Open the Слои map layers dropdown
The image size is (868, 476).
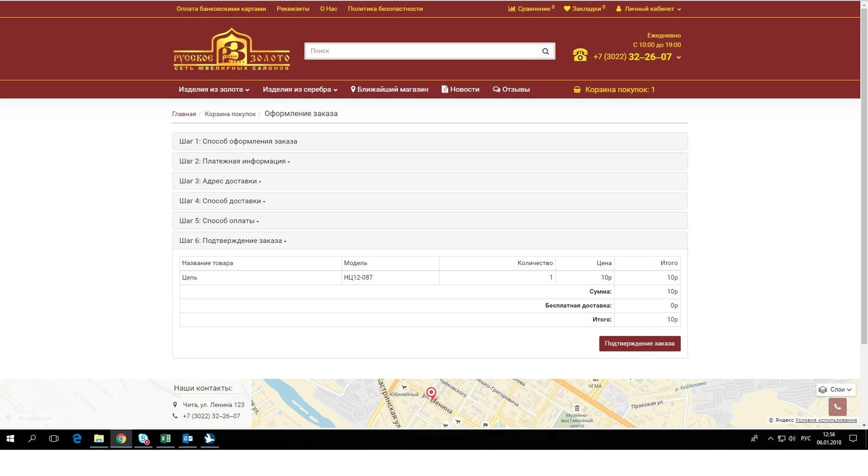tap(836, 389)
